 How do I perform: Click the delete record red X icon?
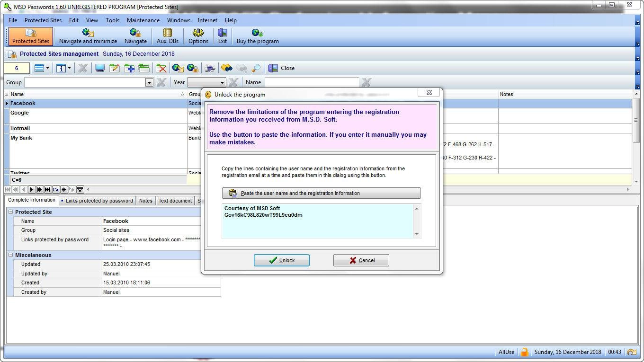coord(161,68)
